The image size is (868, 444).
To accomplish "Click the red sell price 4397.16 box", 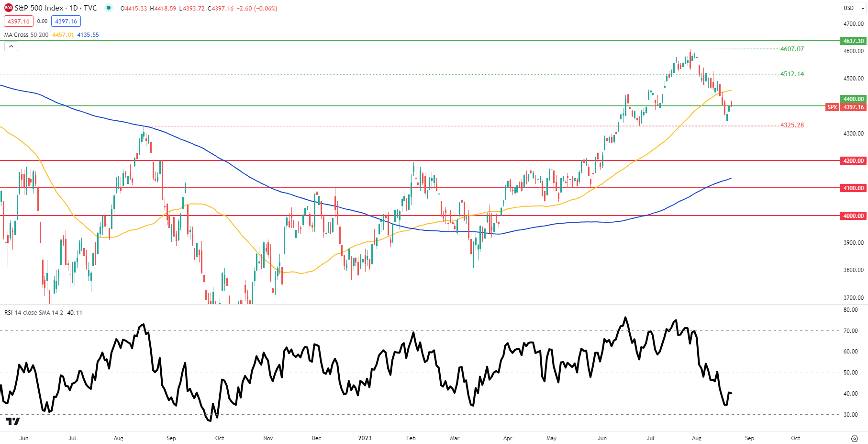I will (19, 21).
